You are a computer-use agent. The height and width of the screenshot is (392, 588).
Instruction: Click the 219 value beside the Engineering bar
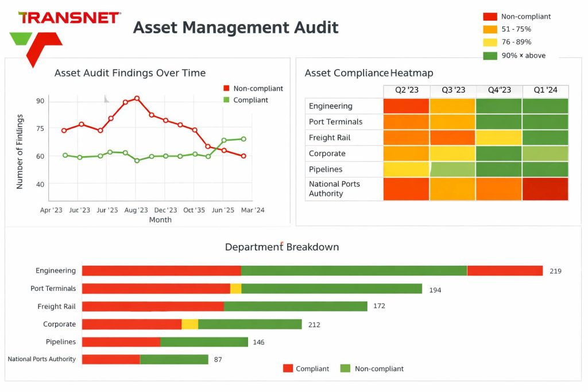pyautogui.click(x=555, y=271)
